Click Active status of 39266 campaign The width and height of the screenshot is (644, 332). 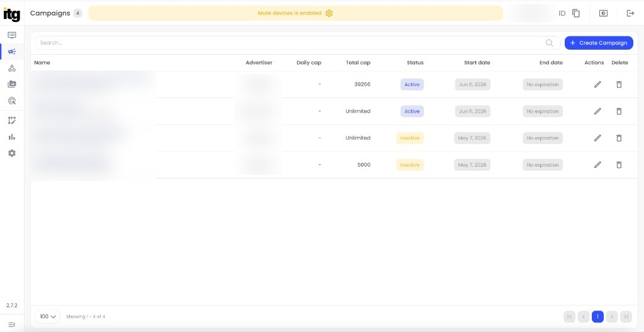pos(412,85)
